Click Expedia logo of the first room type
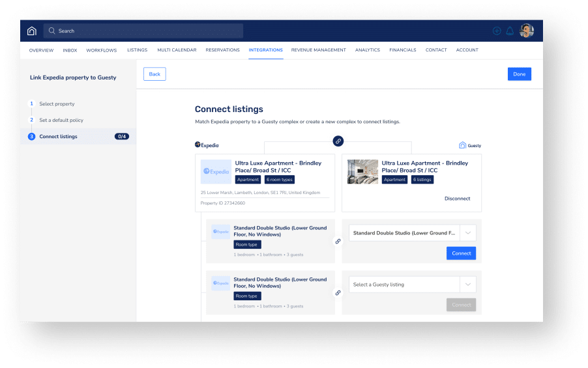The height and width of the screenshot is (368, 588). [220, 232]
